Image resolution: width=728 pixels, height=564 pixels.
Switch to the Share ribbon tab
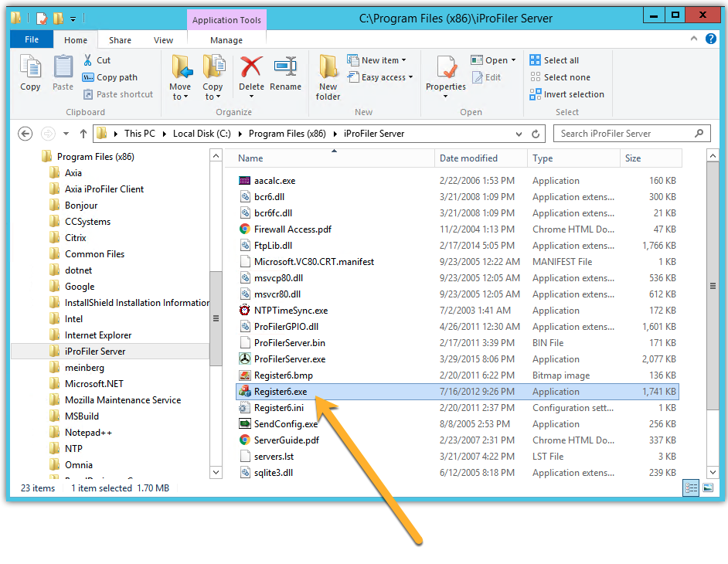pos(121,40)
